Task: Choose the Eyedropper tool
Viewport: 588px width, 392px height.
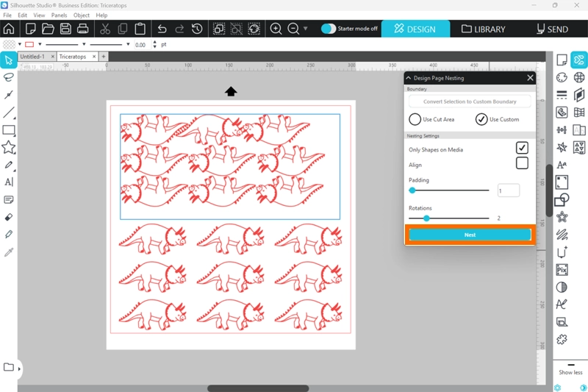Action: tap(9, 252)
